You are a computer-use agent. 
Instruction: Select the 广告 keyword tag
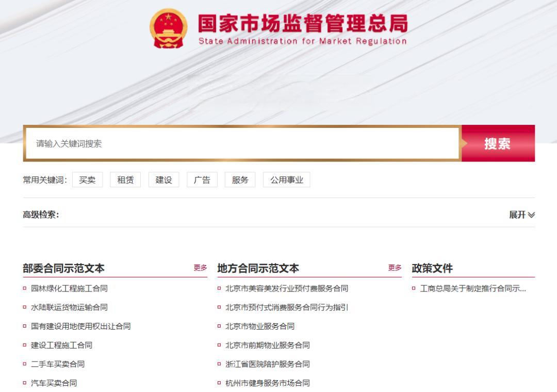202,180
